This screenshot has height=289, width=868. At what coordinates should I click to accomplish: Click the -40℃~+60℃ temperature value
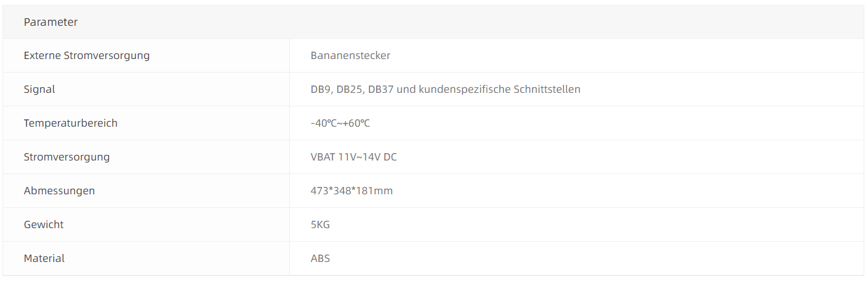click(340, 123)
